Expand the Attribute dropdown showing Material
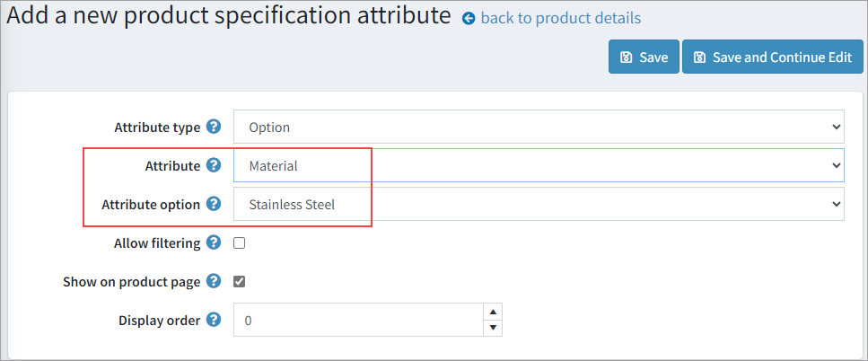868x361 pixels. pyautogui.click(x=539, y=166)
